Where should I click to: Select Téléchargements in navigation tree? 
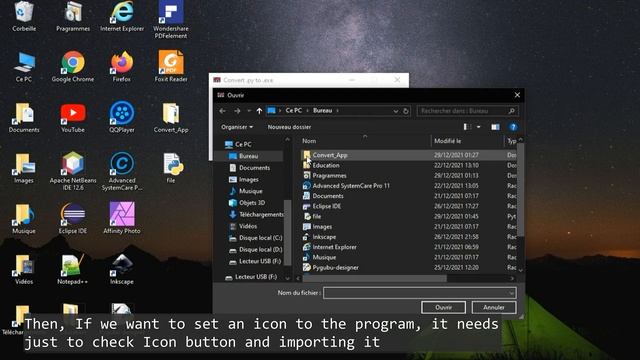pos(261,214)
